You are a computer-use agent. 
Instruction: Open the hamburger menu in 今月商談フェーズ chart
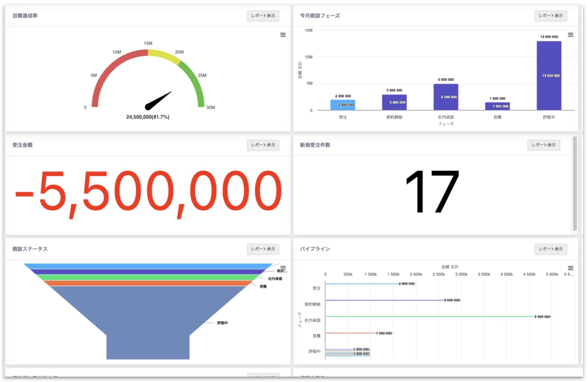click(570, 35)
